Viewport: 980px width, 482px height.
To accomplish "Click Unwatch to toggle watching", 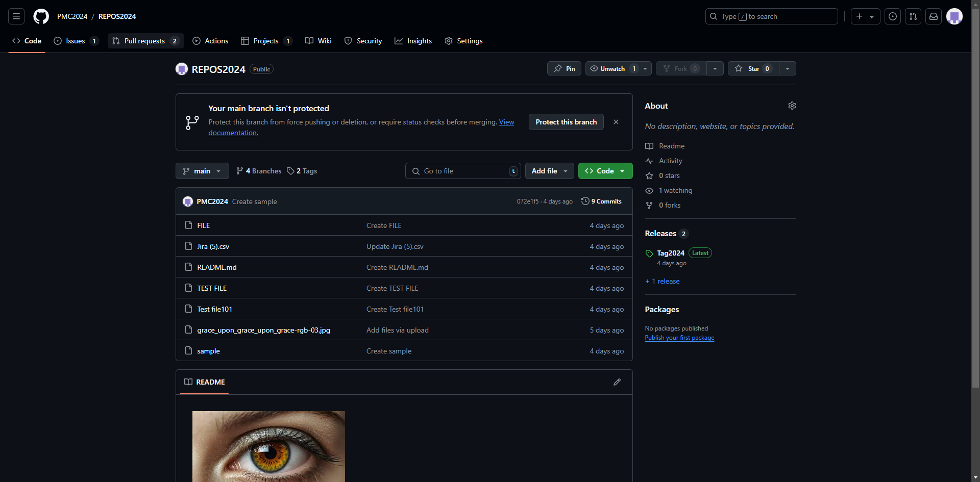I will pyautogui.click(x=612, y=68).
